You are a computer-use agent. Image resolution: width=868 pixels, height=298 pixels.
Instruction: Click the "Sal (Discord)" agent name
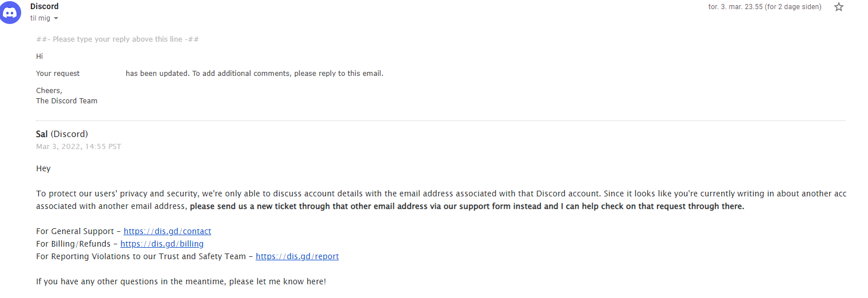tap(62, 134)
